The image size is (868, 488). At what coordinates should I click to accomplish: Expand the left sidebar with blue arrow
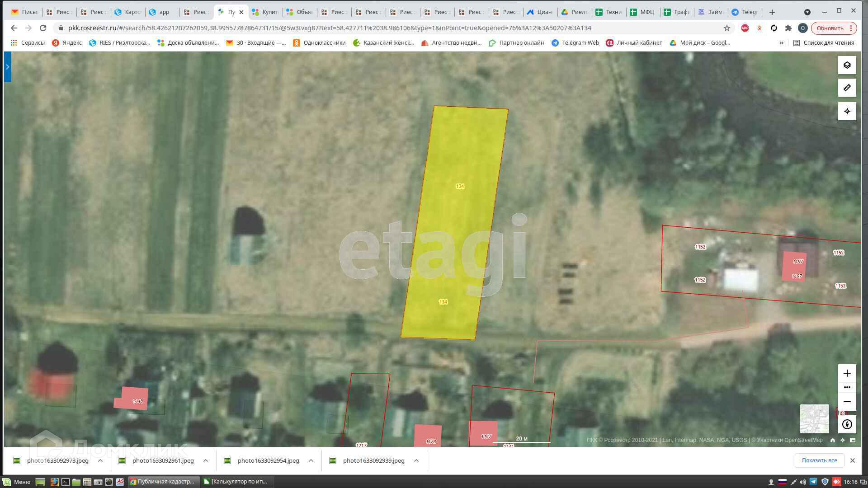[x=8, y=67]
